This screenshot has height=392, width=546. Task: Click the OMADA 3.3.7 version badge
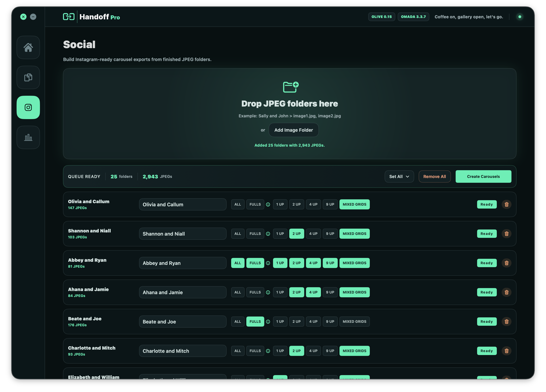click(413, 17)
